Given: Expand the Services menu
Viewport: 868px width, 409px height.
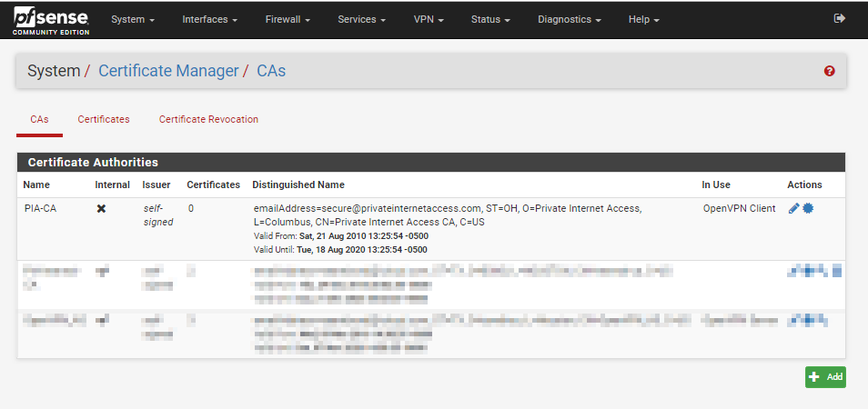Looking at the screenshot, I should [361, 19].
